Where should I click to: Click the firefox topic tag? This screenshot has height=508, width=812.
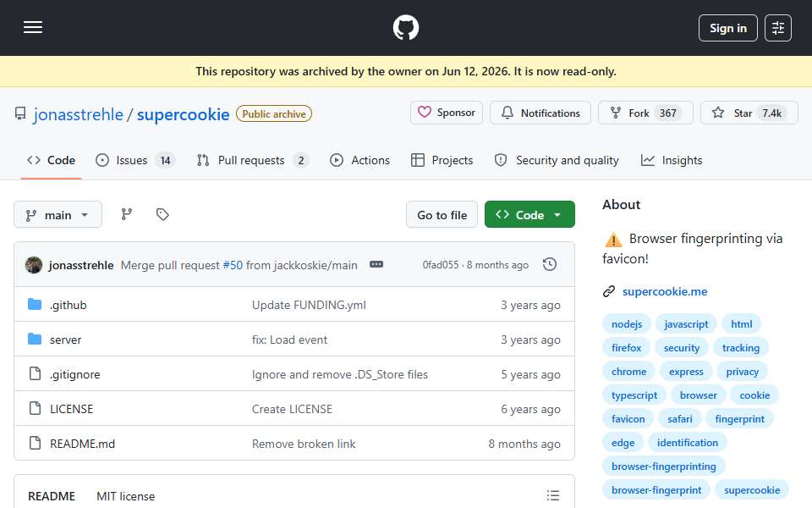[626, 348]
